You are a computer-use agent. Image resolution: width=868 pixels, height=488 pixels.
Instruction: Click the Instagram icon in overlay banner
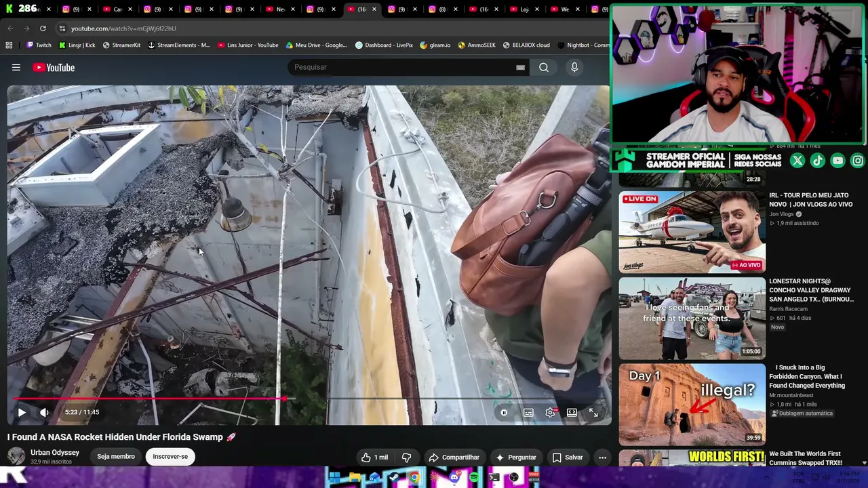point(859,161)
